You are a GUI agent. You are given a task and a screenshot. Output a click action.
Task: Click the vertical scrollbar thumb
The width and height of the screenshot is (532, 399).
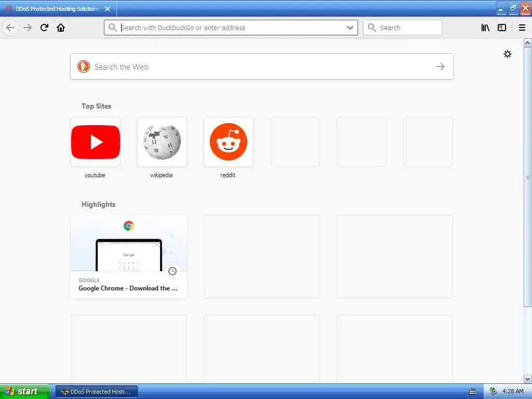point(528,177)
